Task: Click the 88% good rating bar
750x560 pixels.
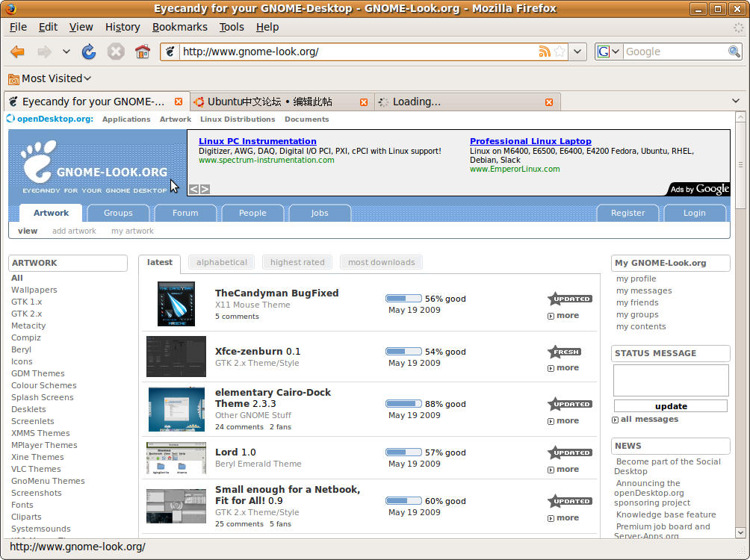Action: pos(403,404)
